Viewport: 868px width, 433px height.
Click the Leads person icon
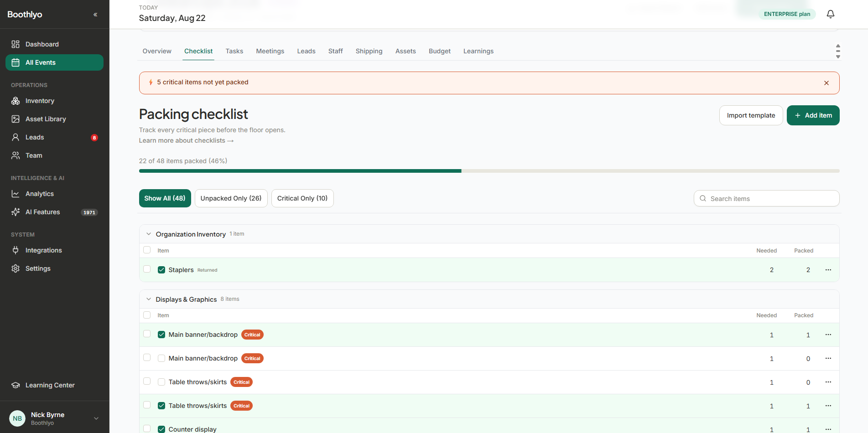pos(16,137)
